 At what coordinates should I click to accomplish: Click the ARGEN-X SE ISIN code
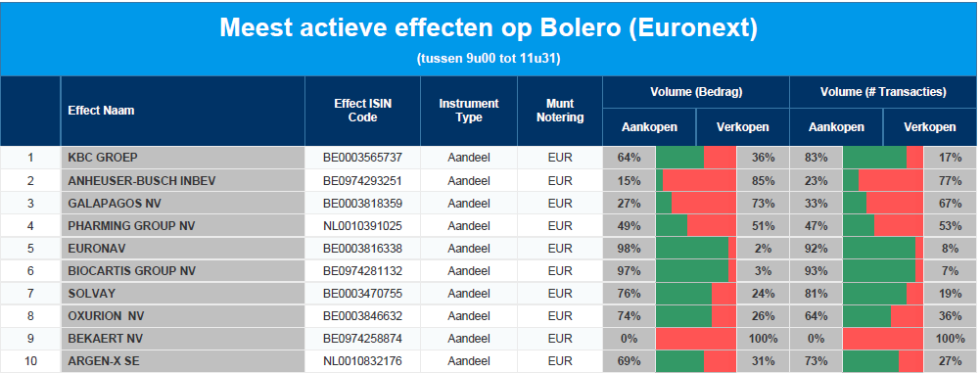click(x=362, y=361)
